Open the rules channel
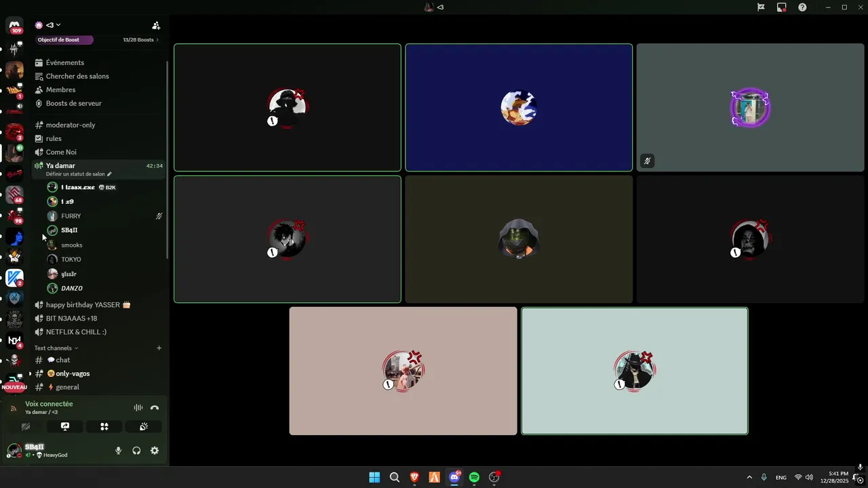 click(54, 138)
